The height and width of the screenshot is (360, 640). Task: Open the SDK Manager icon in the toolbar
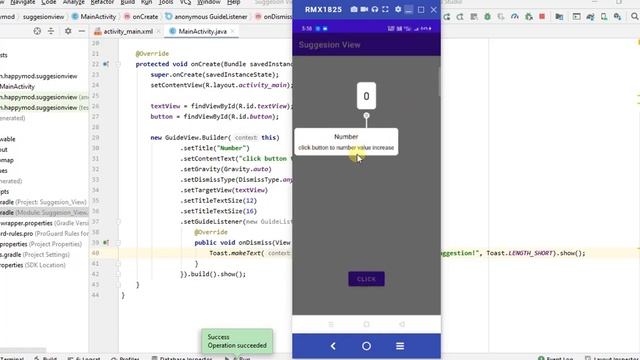pos(617,17)
